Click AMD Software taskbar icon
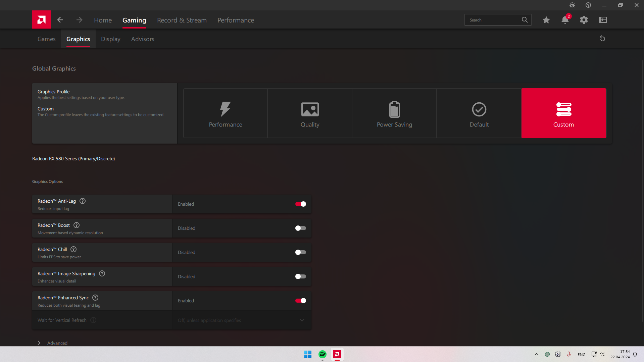Screen dimensions: 644x362 (x=337, y=354)
